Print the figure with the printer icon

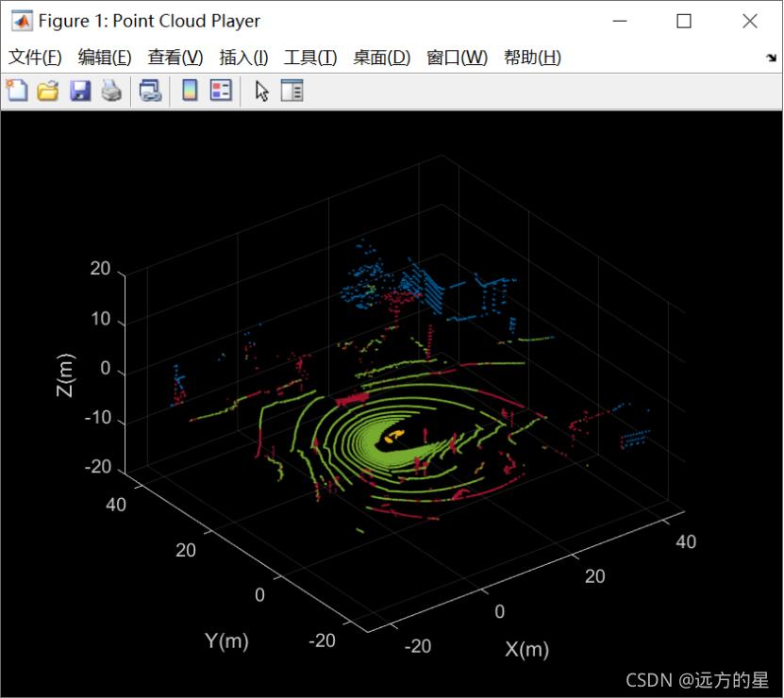click(111, 91)
